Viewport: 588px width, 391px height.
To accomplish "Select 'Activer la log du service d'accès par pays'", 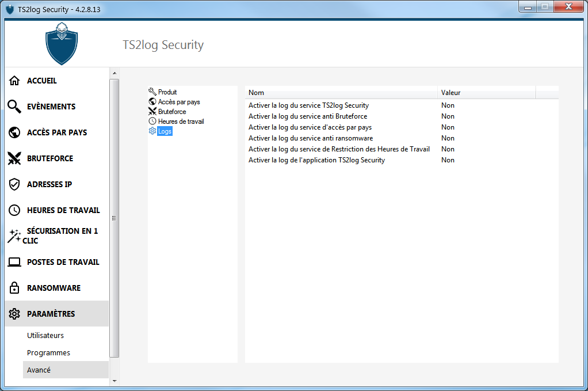I will pos(310,127).
